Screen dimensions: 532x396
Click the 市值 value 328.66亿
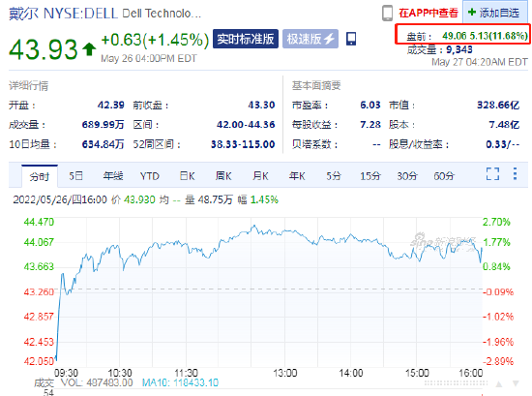click(x=498, y=105)
